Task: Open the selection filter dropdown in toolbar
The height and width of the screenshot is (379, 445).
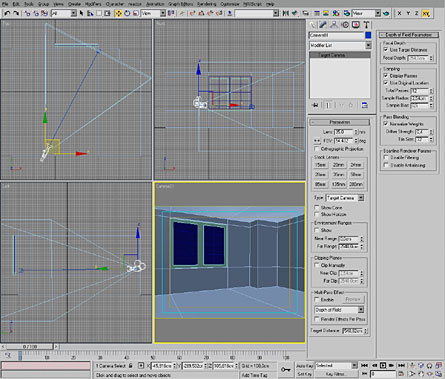Action: pyautogui.click(x=64, y=13)
